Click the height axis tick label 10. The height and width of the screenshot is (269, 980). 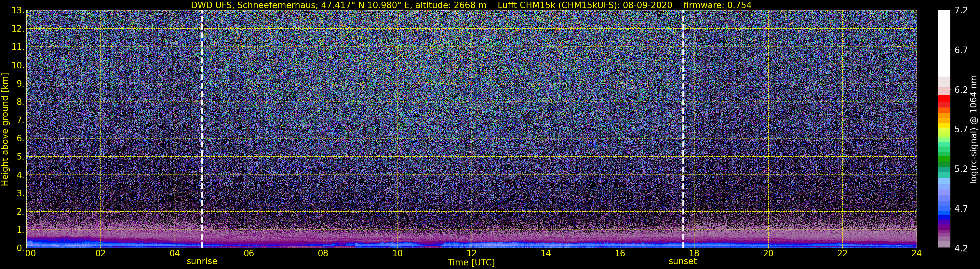(18, 65)
